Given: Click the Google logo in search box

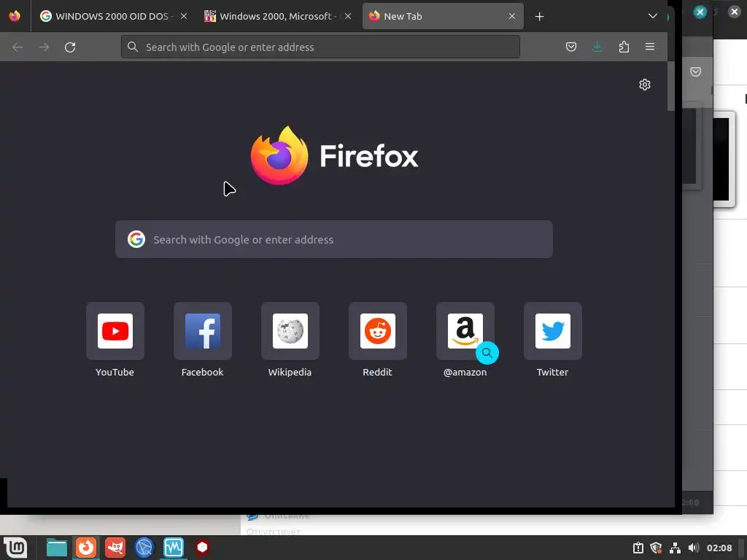Looking at the screenshot, I should (136, 239).
